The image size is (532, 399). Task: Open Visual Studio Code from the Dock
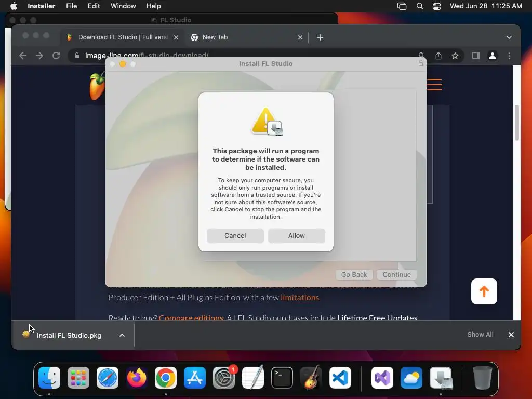[x=340, y=378]
